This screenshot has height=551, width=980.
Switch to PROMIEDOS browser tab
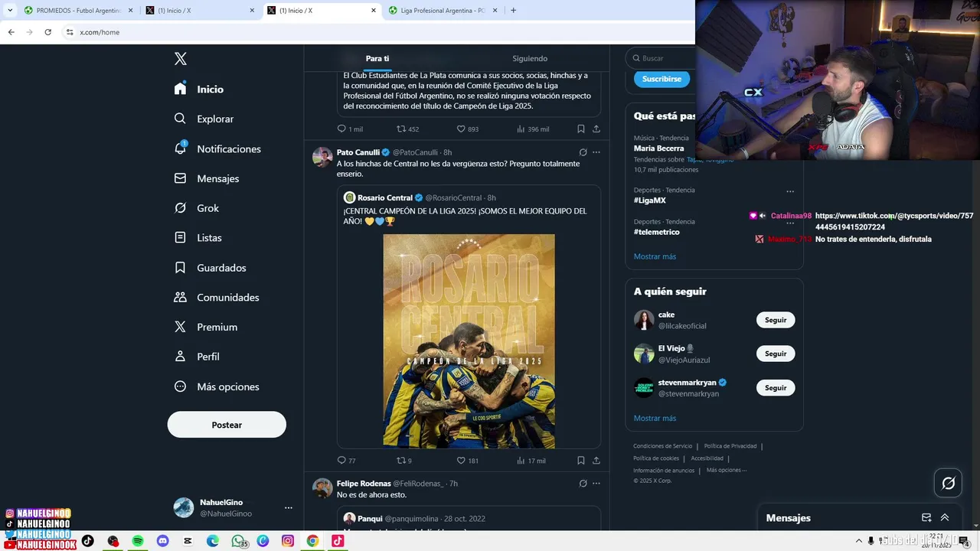[77, 10]
